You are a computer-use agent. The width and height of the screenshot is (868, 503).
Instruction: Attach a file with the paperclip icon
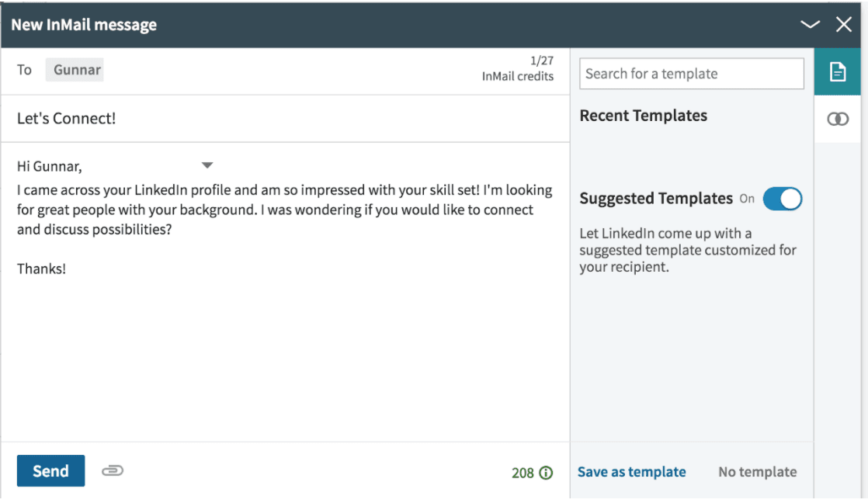coord(113,471)
